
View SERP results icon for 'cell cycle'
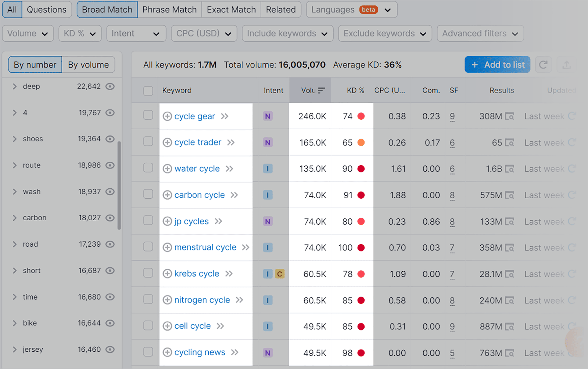coord(509,327)
